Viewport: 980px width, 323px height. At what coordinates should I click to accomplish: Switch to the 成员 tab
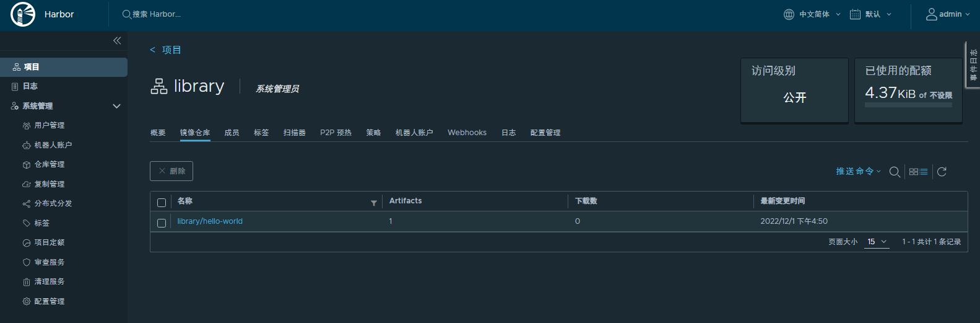tap(232, 133)
